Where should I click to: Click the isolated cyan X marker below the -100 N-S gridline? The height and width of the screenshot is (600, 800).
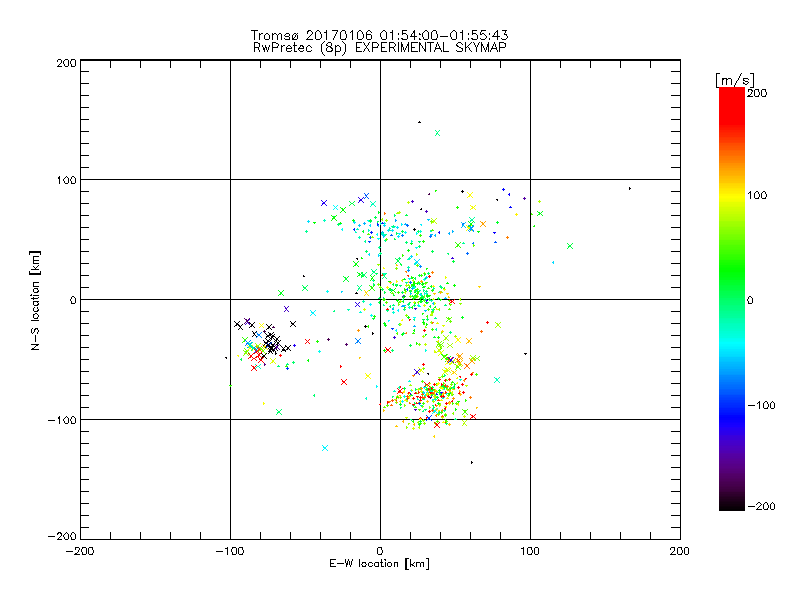point(325,448)
